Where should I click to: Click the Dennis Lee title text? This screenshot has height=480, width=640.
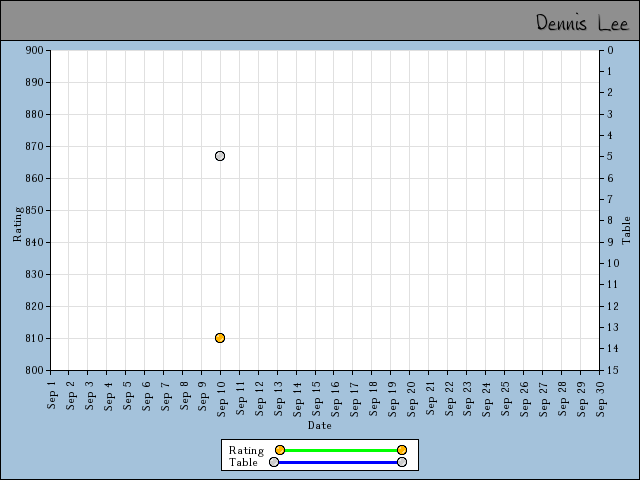pos(582,22)
